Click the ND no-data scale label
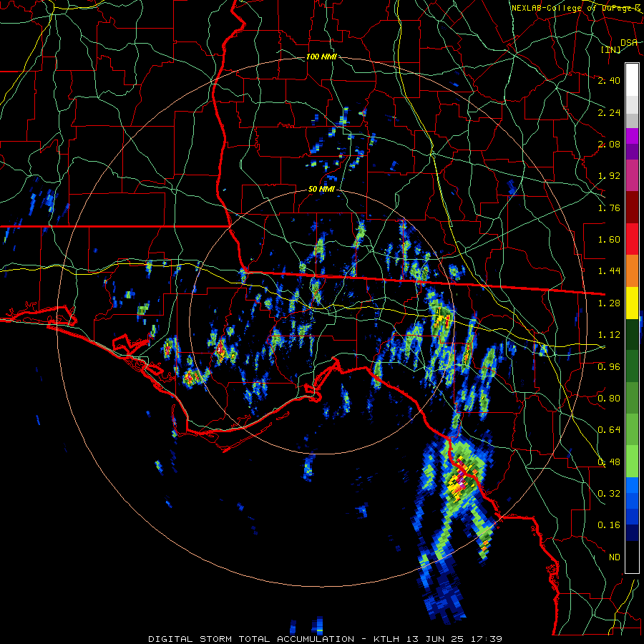644x644 pixels. tap(615, 557)
